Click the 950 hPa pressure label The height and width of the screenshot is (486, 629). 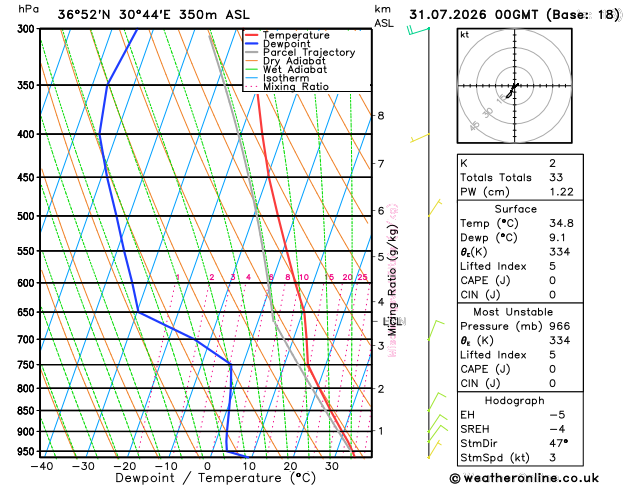(28, 452)
